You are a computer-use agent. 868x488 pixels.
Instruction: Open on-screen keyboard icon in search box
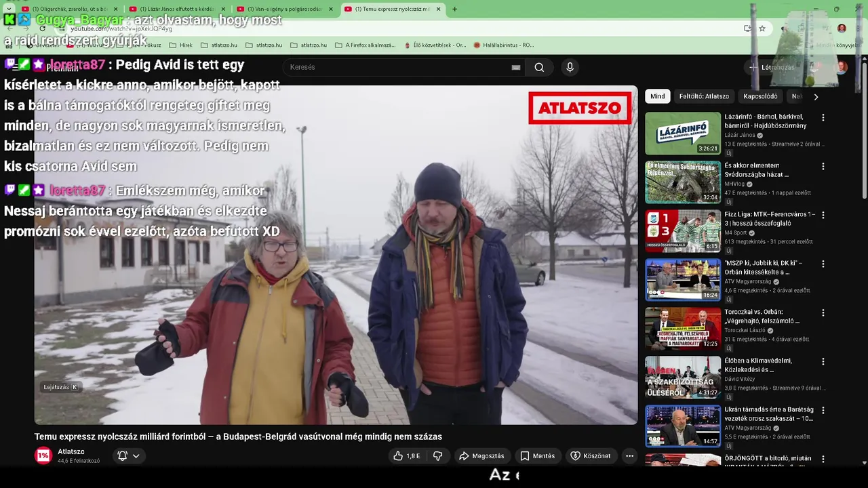516,67
